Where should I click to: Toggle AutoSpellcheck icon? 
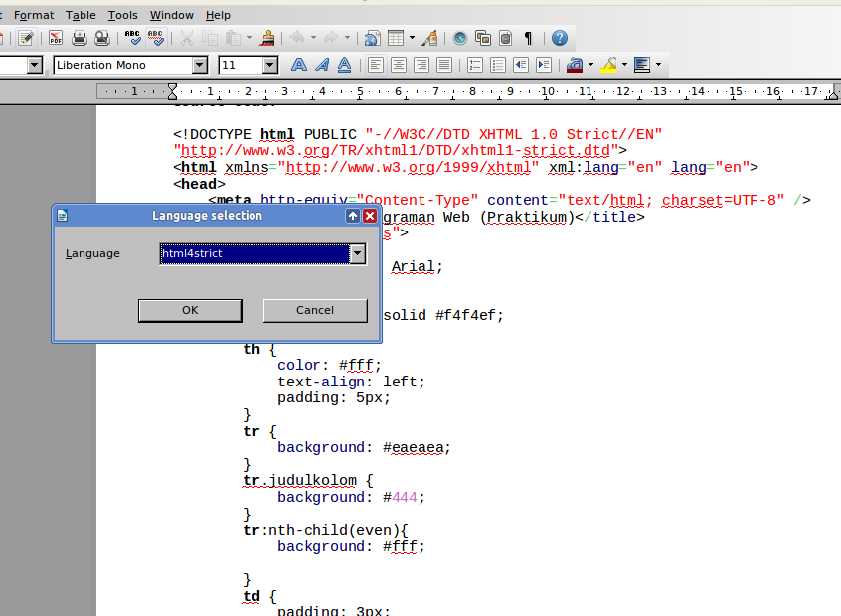155,38
